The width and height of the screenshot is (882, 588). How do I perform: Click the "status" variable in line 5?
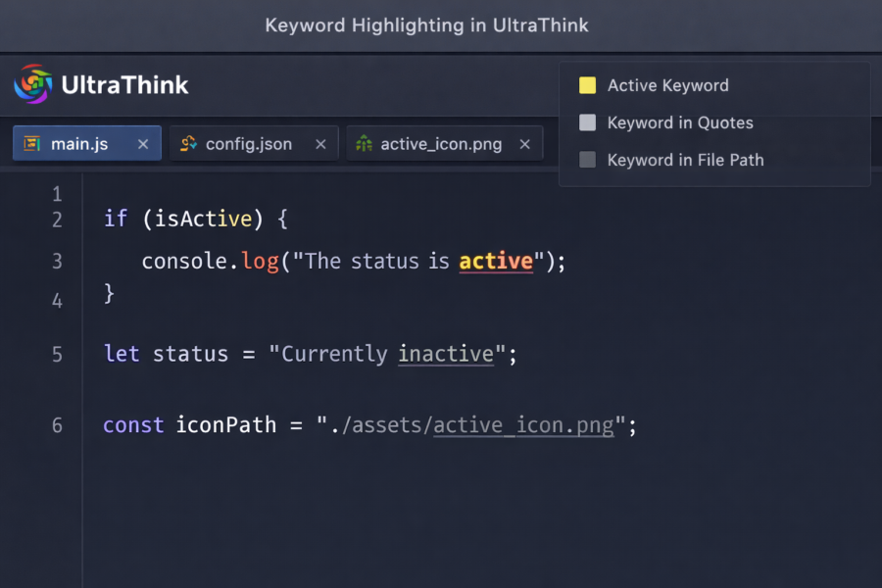(x=191, y=355)
